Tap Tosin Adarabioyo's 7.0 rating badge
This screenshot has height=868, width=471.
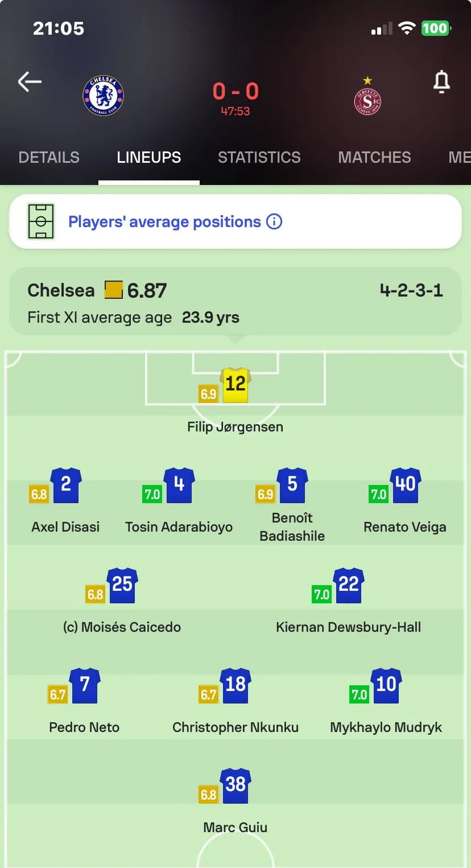point(152,495)
